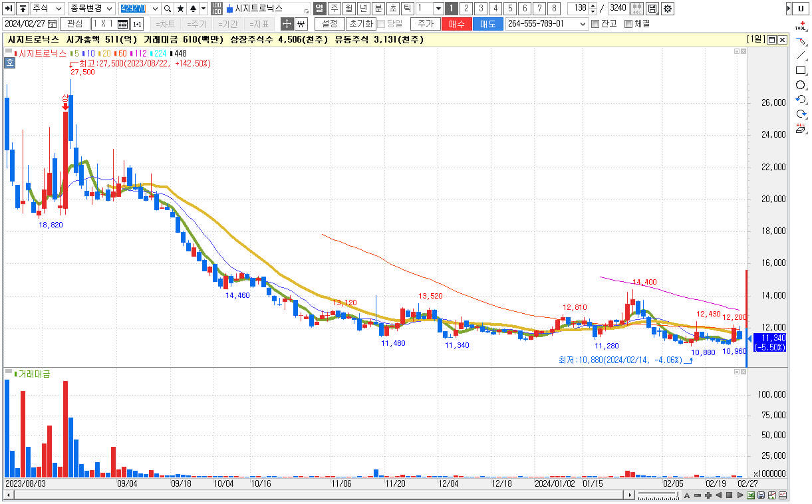This screenshot has height=504, width=812.
Task: Click the chart zoom slider at bottom
Action: [x=658, y=496]
